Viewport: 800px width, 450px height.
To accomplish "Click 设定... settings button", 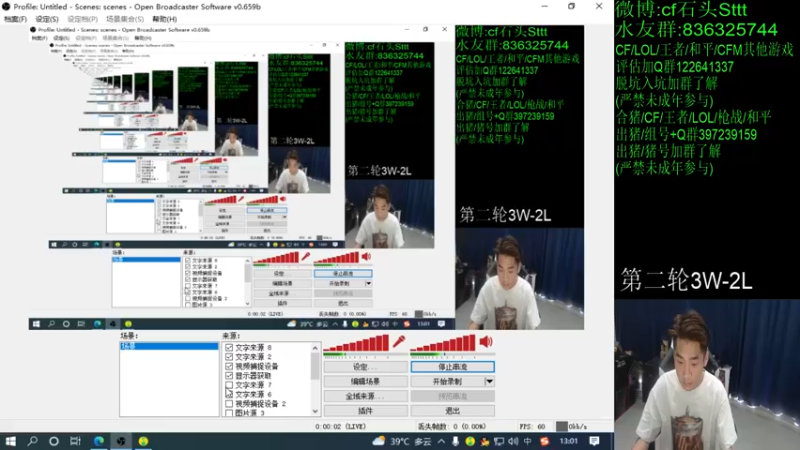I will pos(365,367).
